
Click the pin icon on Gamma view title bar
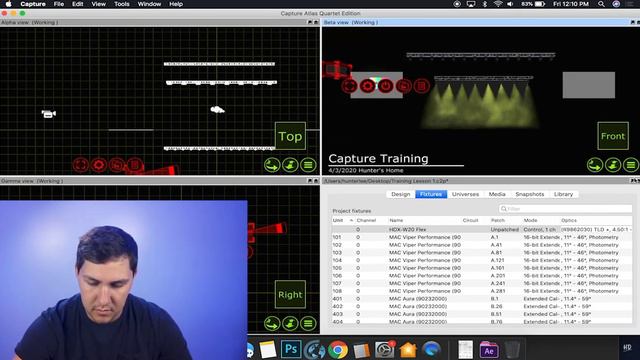(x=310, y=180)
